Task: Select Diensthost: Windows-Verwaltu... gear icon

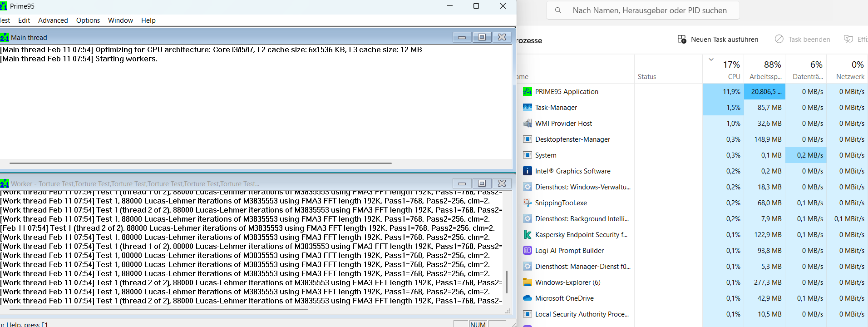Action: coord(528,187)
